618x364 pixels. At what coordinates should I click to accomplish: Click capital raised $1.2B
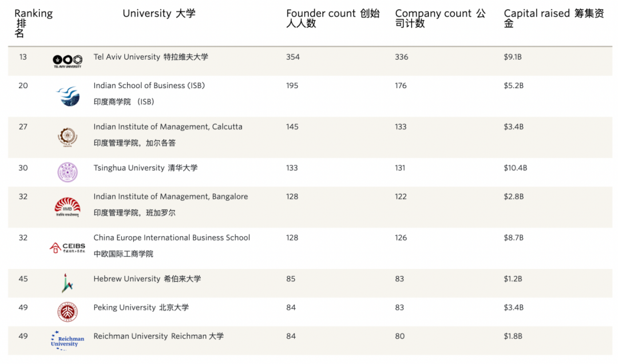click(x=513, y=278)
